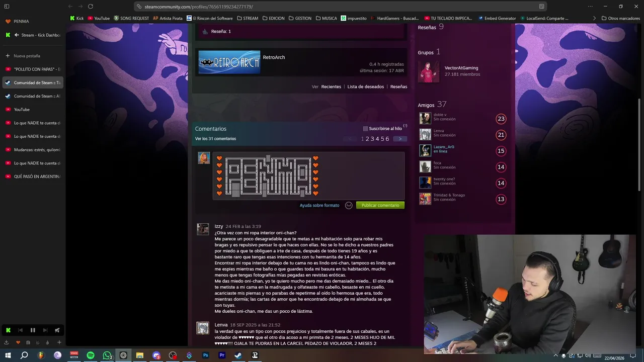Open Ayuda sobre formato link

[319, 205]
